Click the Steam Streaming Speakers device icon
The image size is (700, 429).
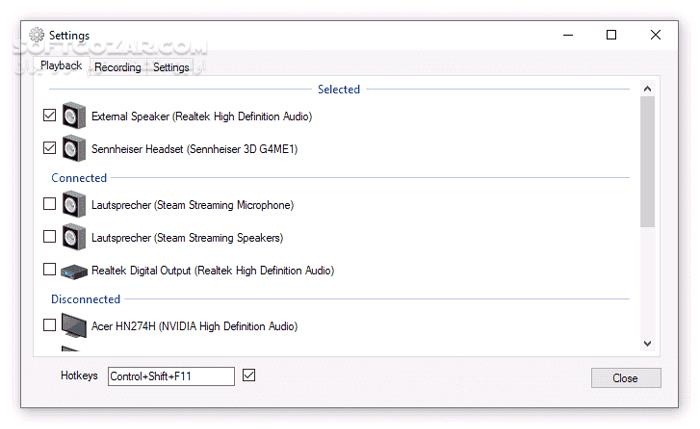74,238
